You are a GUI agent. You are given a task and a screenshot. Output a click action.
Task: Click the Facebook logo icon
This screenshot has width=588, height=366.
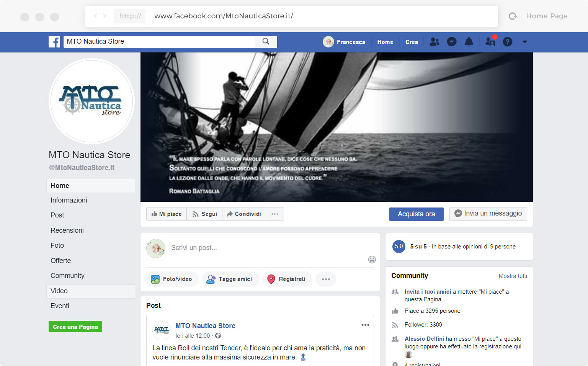coord(54,42)
